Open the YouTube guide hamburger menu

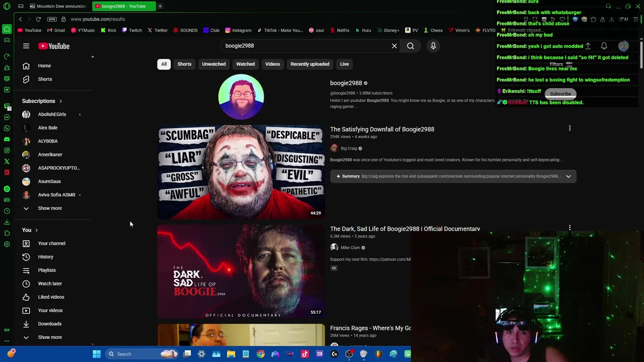coord(26,46)
